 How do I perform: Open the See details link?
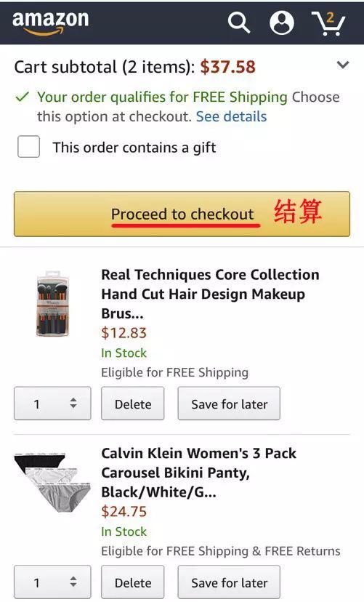click(231, 116)
